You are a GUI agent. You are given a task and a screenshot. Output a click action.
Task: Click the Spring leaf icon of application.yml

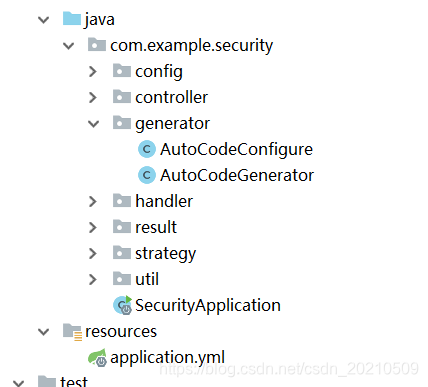[97, 358]
